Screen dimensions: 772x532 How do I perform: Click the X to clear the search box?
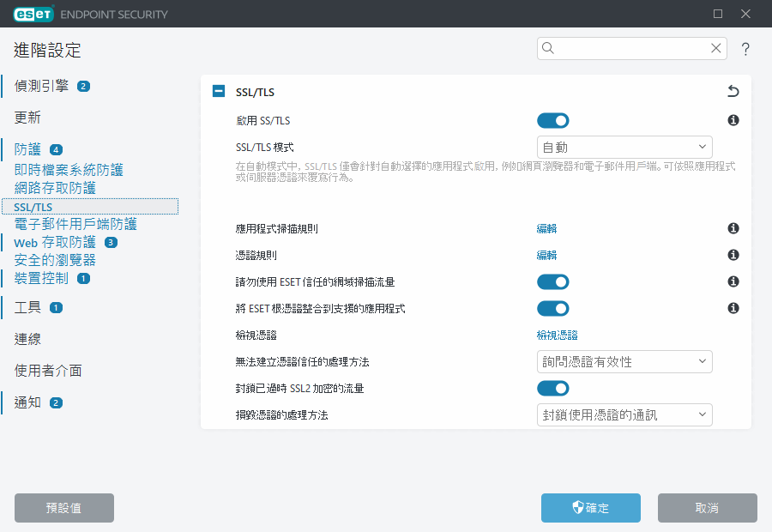715,48
